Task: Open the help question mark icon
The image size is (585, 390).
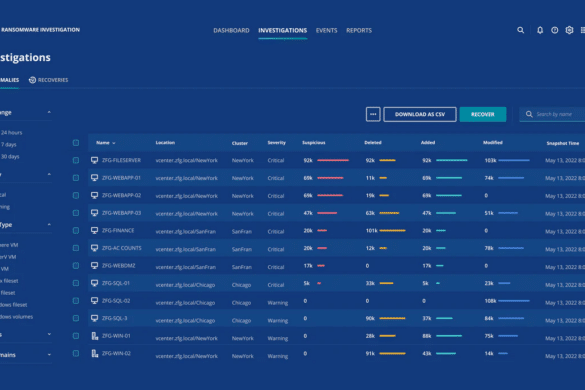Action: coord(555,30)
